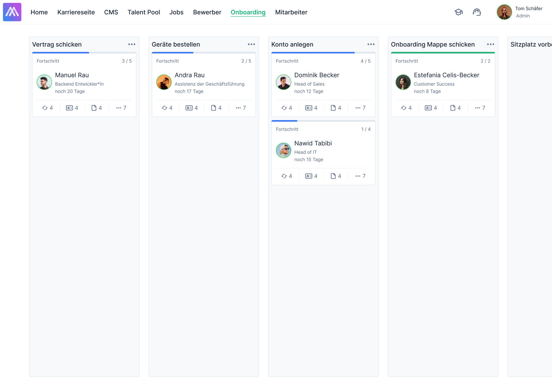
Task: Open the ellipsis menu of the Vertrag schicken column
Action: pyautogui.click(x=132, y=44)
